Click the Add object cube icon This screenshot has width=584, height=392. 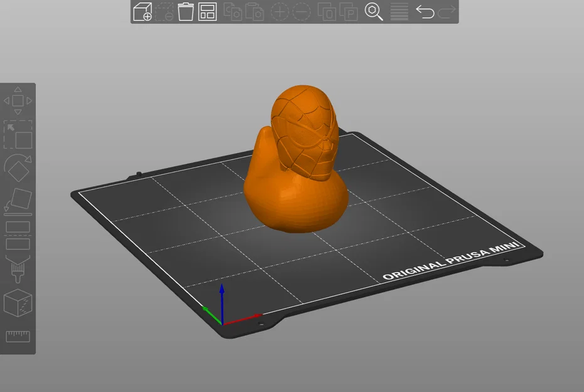pyautogui.click(x=142, y=11)
